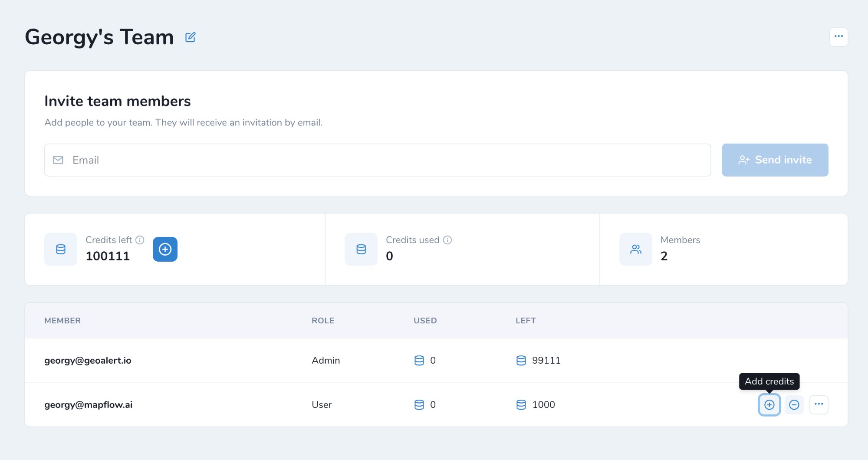Screen dimensions: 868x460
Task: Click the Admin role cell
Action: [326, 361]
